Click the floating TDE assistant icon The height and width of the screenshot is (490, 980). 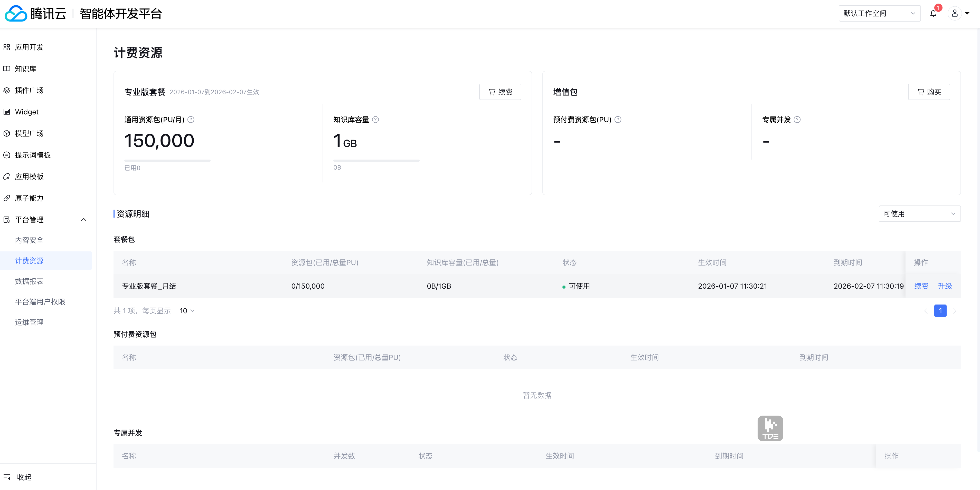pos(770,428)
